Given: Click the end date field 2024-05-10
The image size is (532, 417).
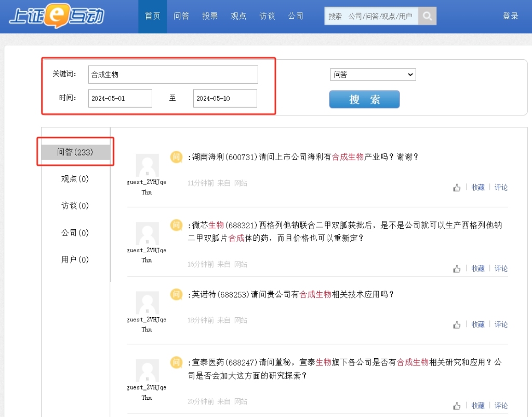Looking at the screenshot, I should (225, 98).
